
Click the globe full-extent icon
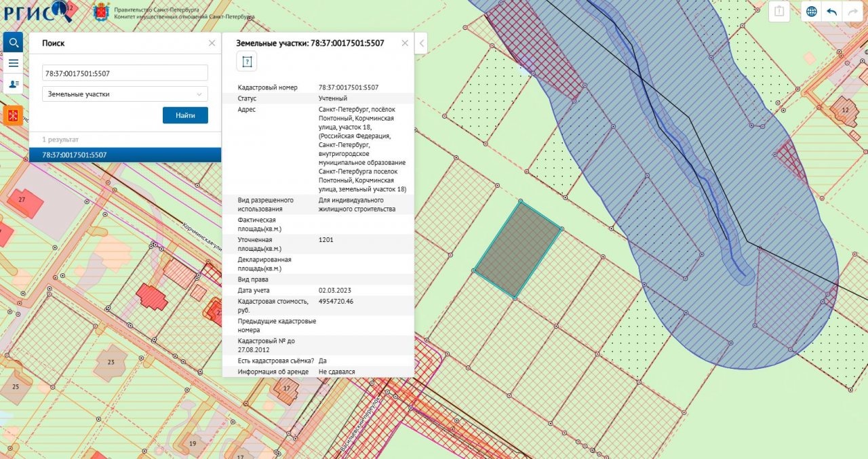pos(811,12)
